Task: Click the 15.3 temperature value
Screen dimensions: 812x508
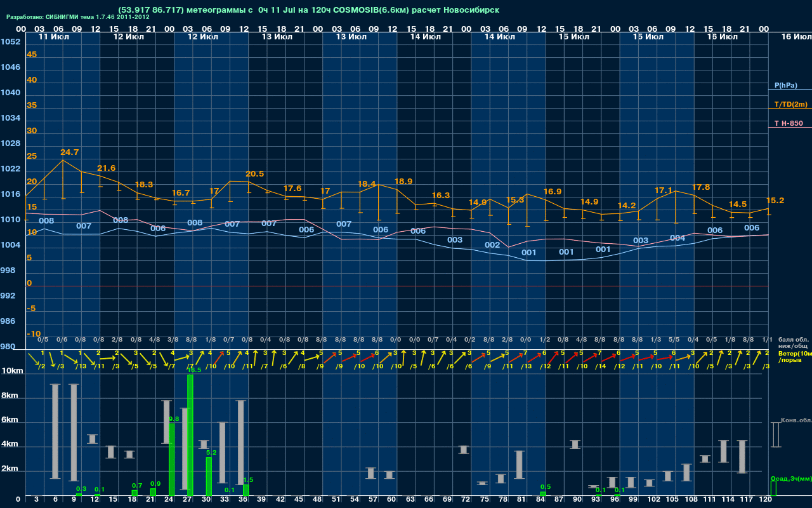Action: click(515, 200)
